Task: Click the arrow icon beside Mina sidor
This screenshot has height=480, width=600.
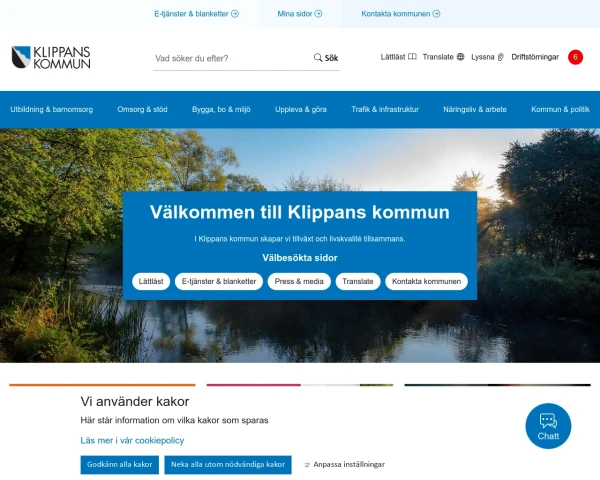Action: pyautogui.click(x=318, y=14)
